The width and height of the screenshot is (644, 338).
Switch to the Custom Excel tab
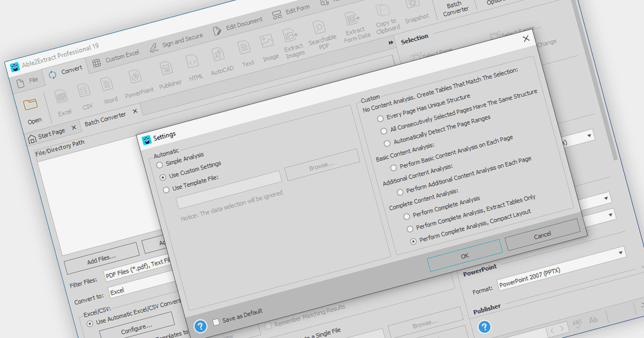point(116,58)
